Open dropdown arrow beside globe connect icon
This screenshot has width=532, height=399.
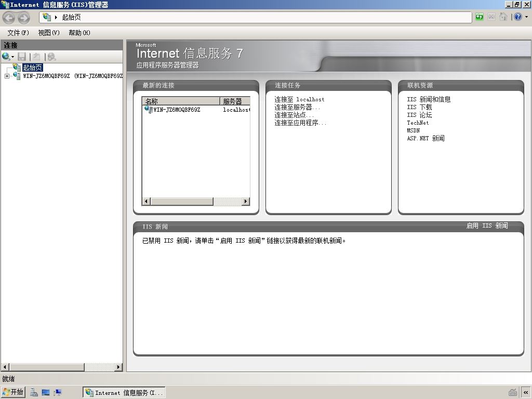point(13,57)
